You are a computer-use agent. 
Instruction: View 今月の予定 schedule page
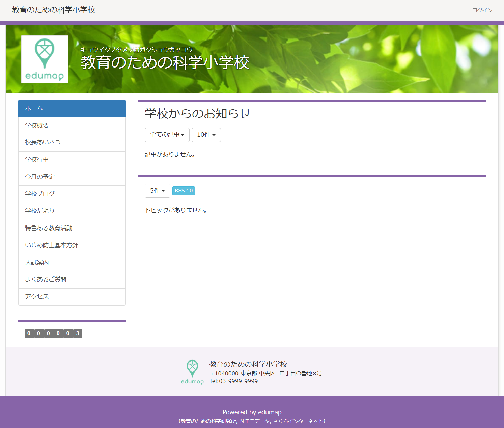pyautogui.click(x=72, y=177)
